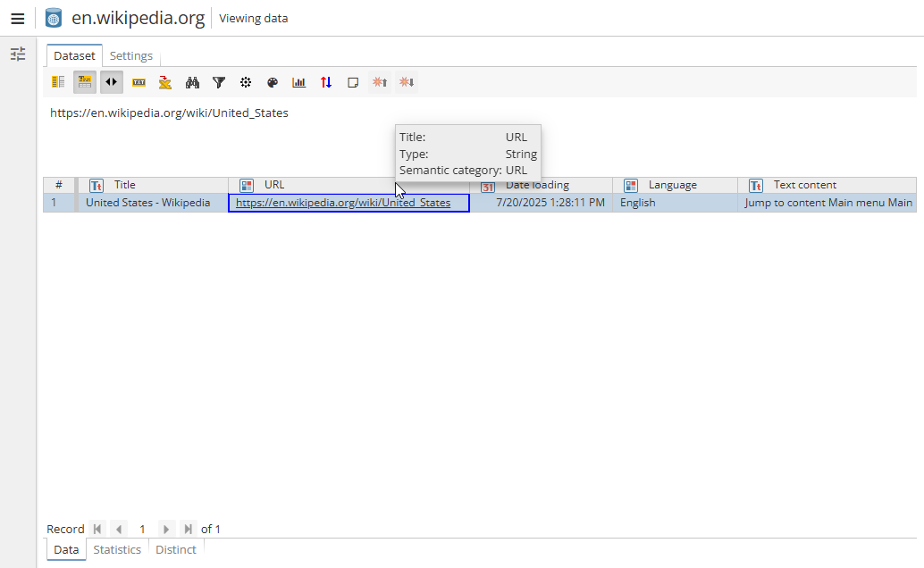
Task: Select the Distinct tab
Action: click(175, 549)
